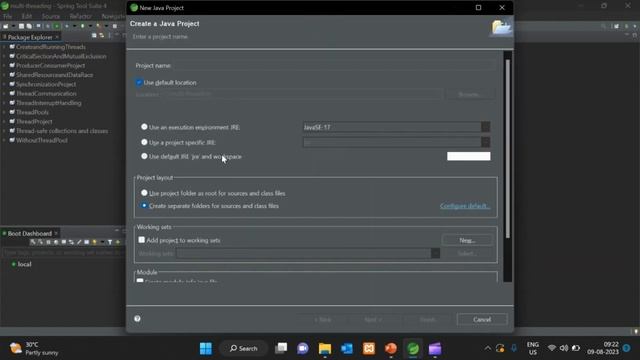The width and height of the screenshot is (640, 360).
Task: Open the Edit menu
Action: pyautogui.click(x=27, y=16)
